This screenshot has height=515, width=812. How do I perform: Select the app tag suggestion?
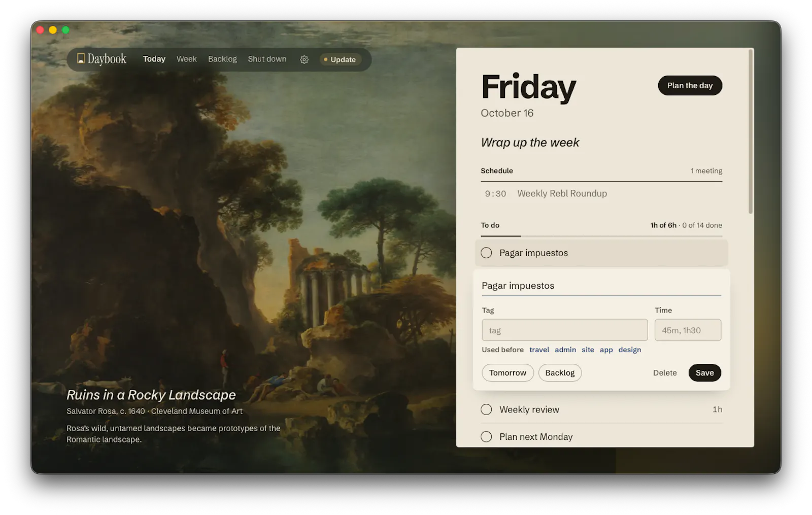606,350
